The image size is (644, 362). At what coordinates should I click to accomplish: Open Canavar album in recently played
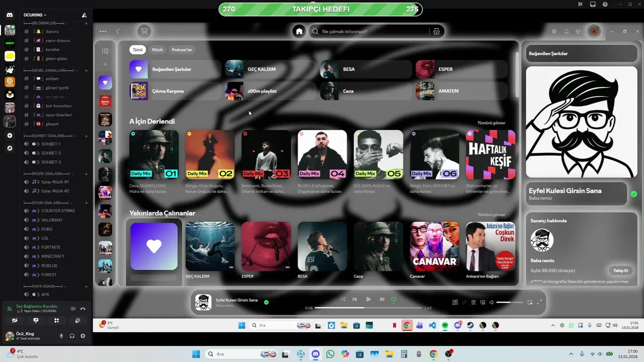[434, 246]
